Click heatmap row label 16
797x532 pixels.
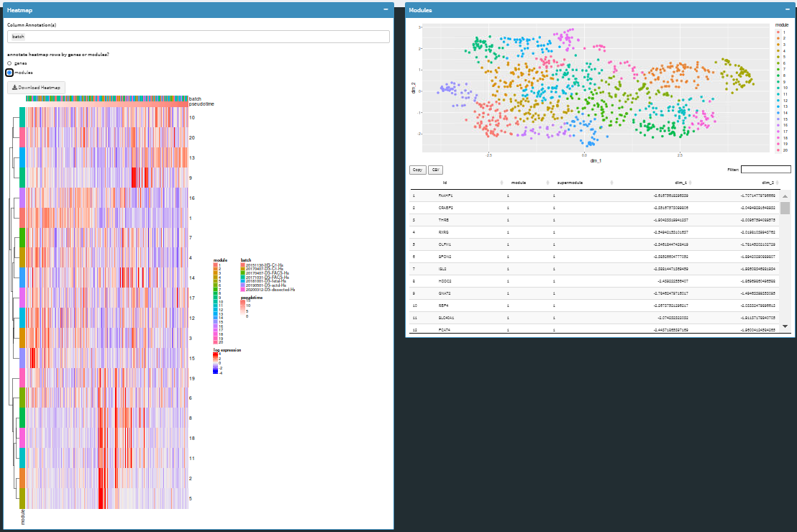191,198
